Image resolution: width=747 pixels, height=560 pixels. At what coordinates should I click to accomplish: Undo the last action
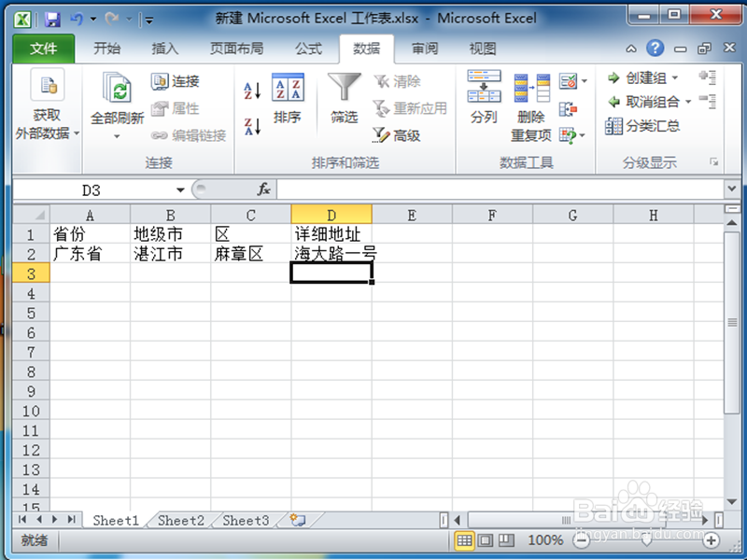point(77,19)
